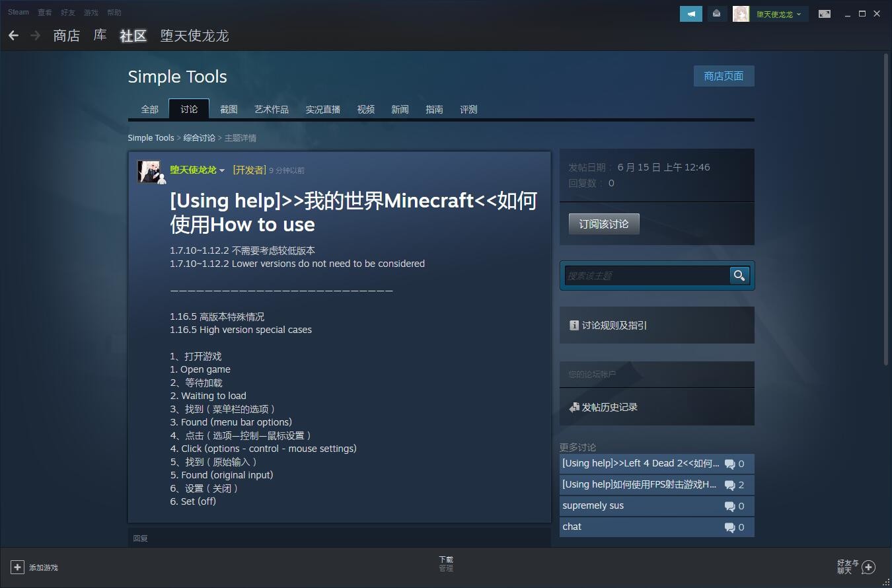Click the author name 堕天使龙龙 in post

coord(193,170)
